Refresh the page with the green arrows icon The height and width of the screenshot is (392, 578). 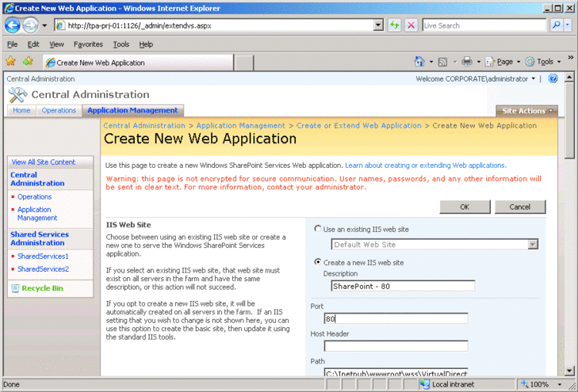395,25
